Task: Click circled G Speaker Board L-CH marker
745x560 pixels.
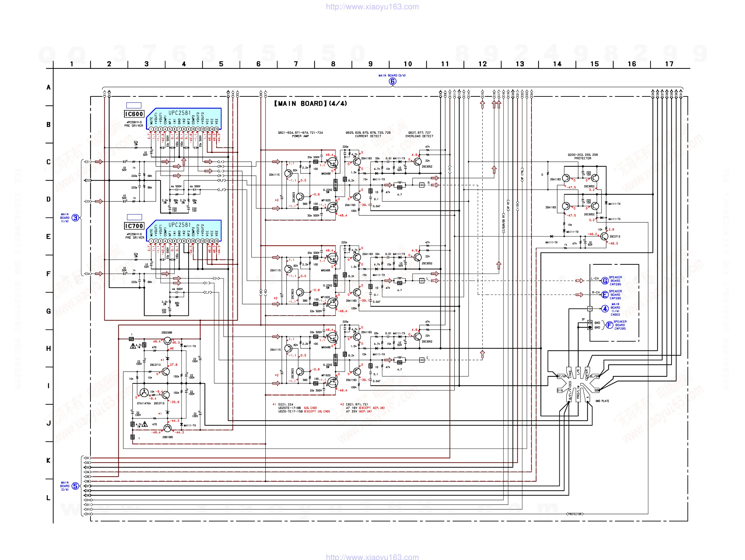Action: pos(605,281)
